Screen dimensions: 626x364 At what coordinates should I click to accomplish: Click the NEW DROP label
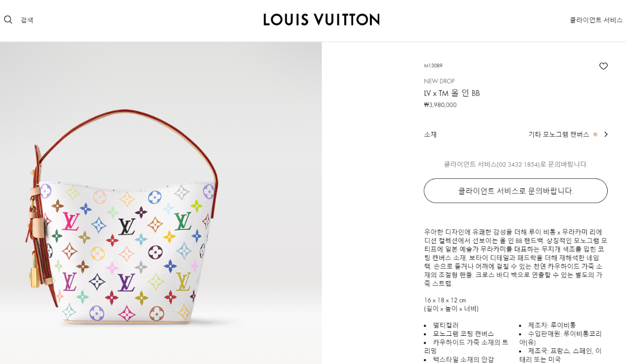(439, 81)
